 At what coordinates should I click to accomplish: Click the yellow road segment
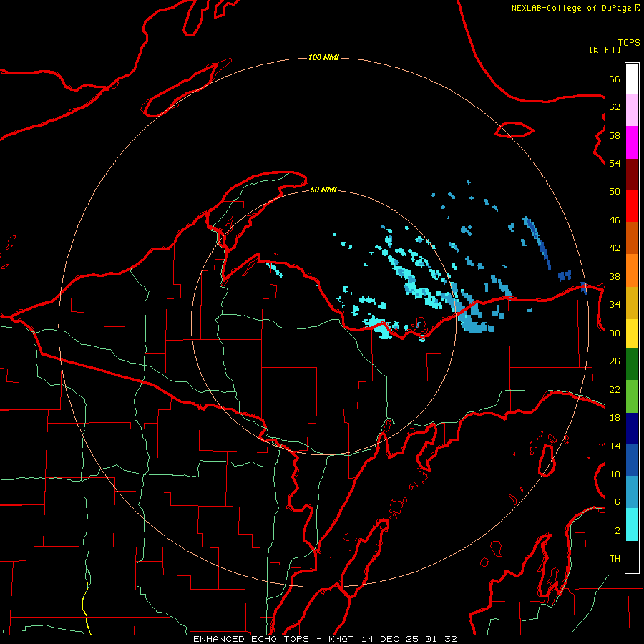(87, 607)
